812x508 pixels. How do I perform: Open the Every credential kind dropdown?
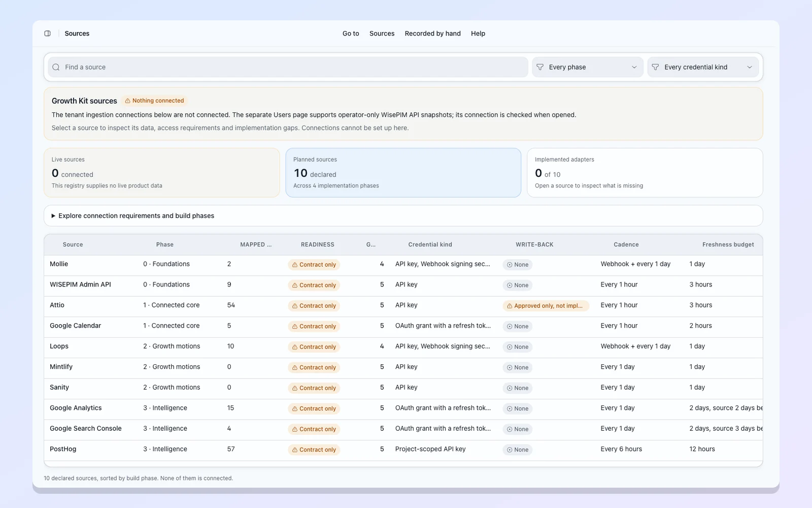[x=703, y=67]
